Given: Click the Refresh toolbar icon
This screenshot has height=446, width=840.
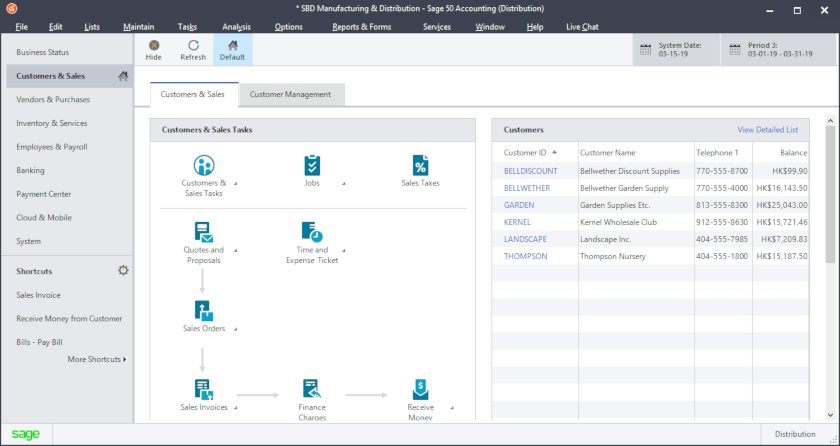Looking at the screenshot, I should click(x=193, y=46).
